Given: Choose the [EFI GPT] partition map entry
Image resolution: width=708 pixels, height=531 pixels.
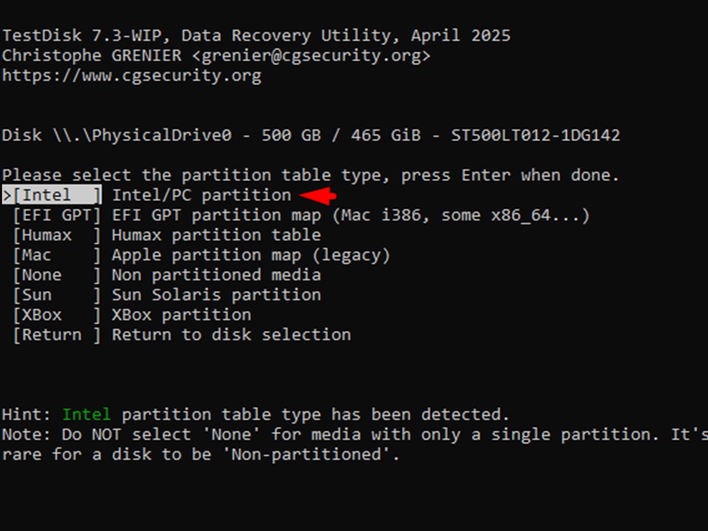Looking at the screenshot, I should [57, 215].
